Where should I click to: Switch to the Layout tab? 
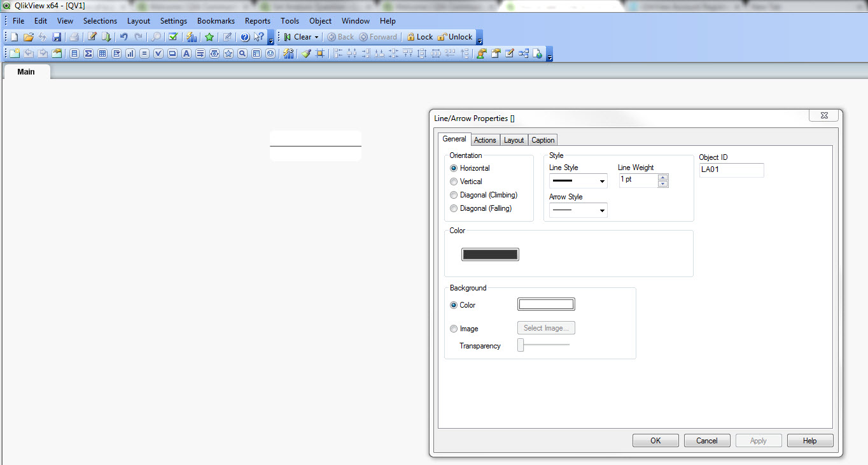tap(514, 140)
